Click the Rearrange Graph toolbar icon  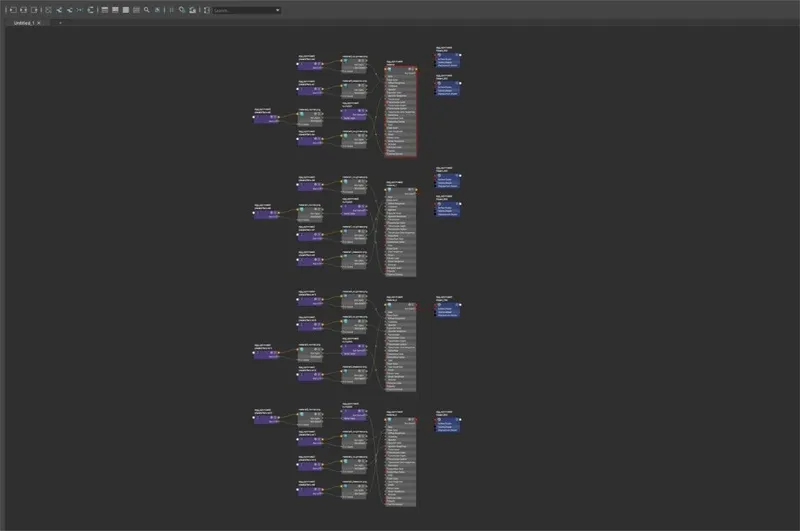tap(90, 10)
